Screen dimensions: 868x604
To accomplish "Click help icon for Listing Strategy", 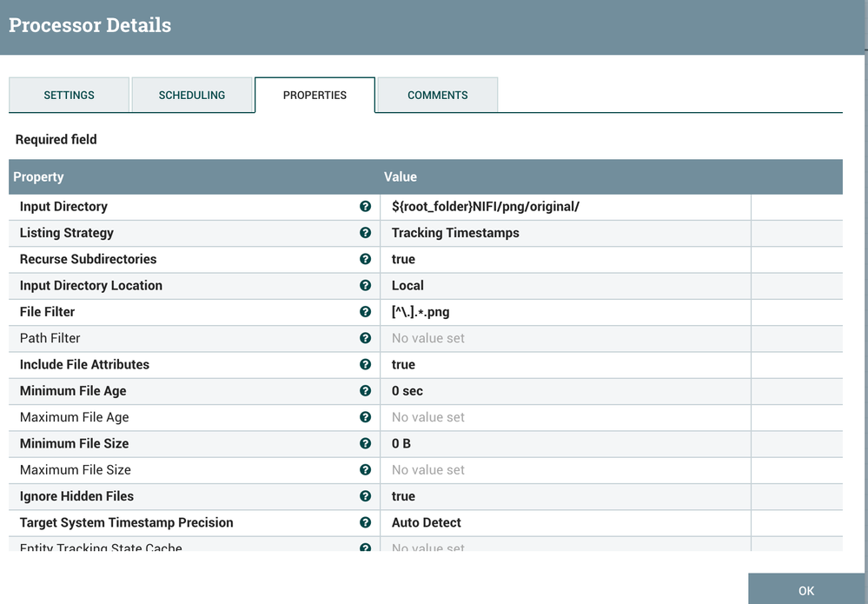I will (365, 233).
